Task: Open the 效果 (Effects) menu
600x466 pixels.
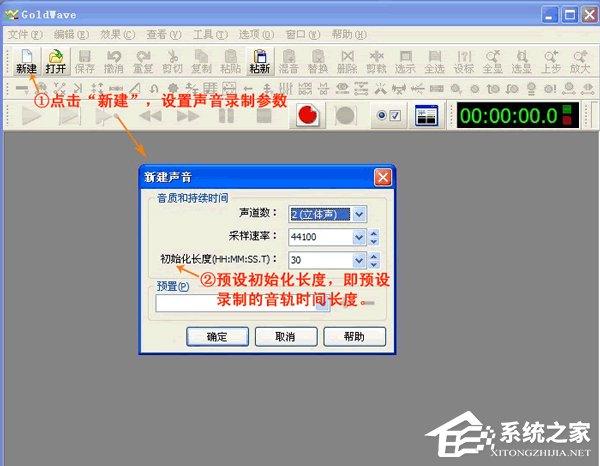Action: coord(112,34)
